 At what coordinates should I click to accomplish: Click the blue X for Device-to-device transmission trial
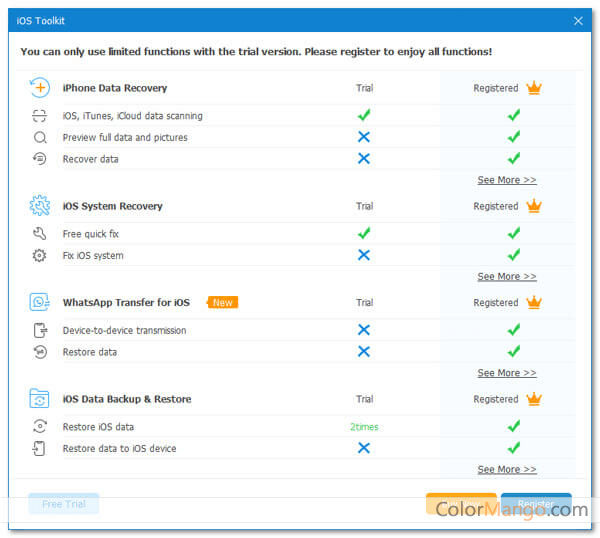[x=364, y=330]
